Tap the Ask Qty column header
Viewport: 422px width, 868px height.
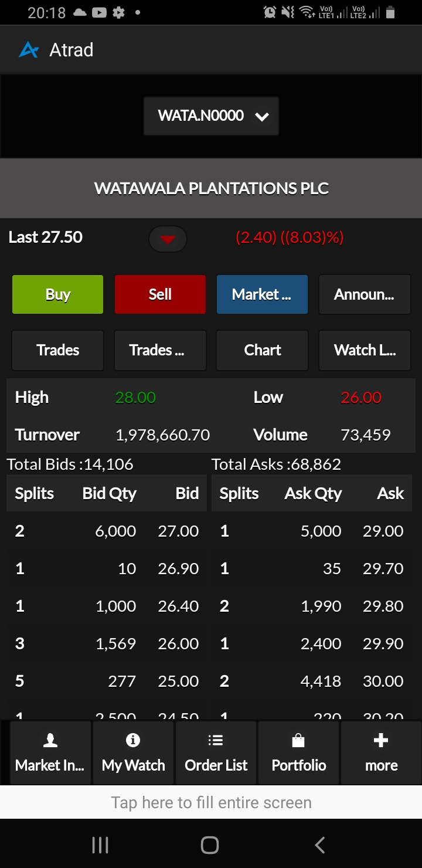(313, 494)
